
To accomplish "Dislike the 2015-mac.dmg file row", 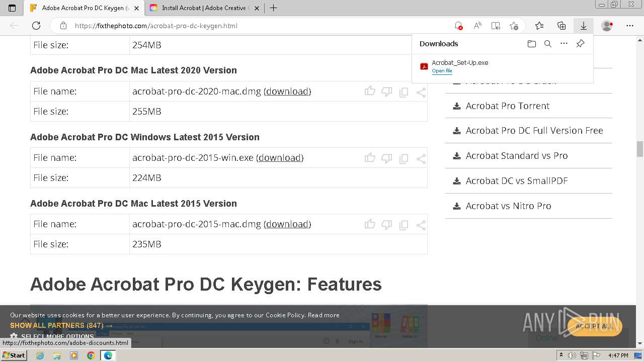I will coord(386,224).
